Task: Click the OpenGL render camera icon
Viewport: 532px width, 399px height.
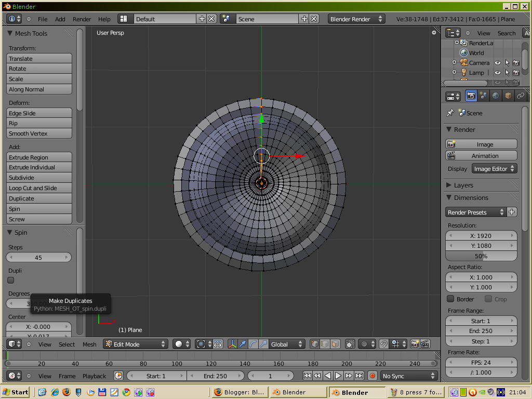Action: [414, 343]
